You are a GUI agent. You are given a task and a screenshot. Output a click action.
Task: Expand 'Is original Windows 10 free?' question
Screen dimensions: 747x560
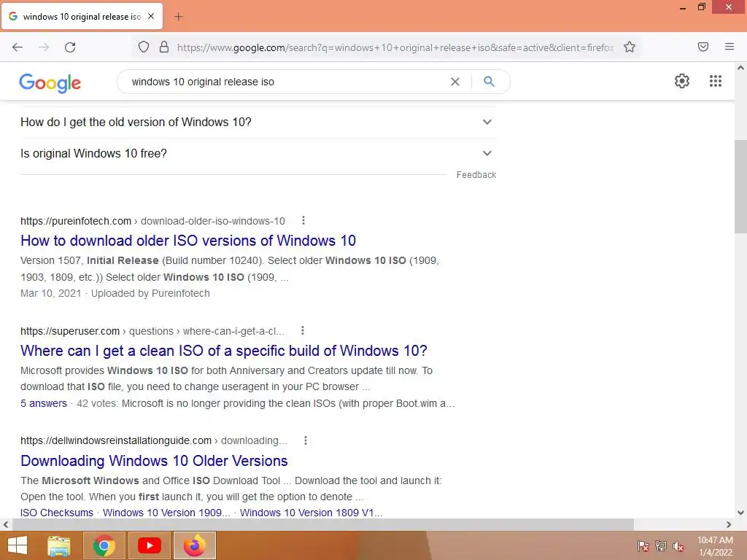click(258, 154)
